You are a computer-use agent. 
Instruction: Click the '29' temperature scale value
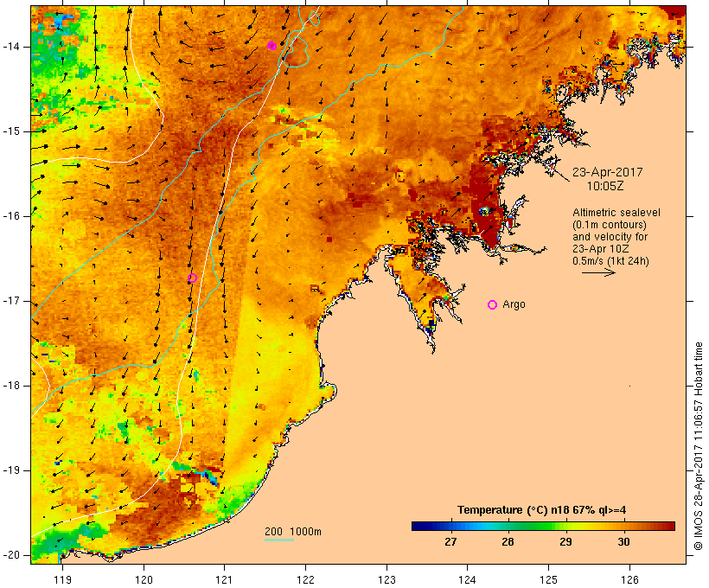565,542
